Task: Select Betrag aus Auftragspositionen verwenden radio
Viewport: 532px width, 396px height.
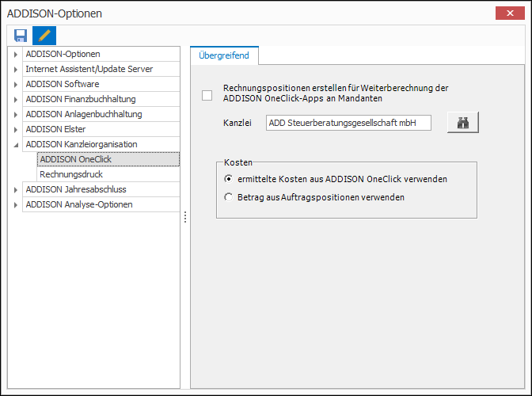Action: tap(229, 197)
